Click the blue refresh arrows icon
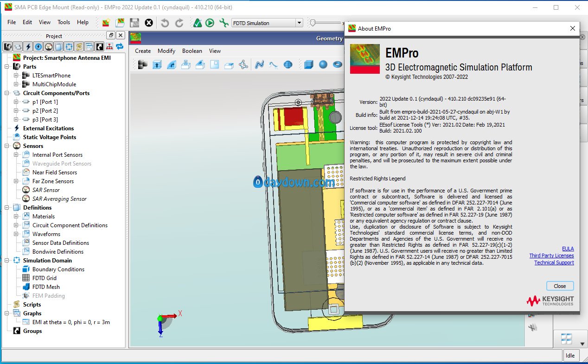The height and width of the screenshot is (364, 588). tap(120, 46)
